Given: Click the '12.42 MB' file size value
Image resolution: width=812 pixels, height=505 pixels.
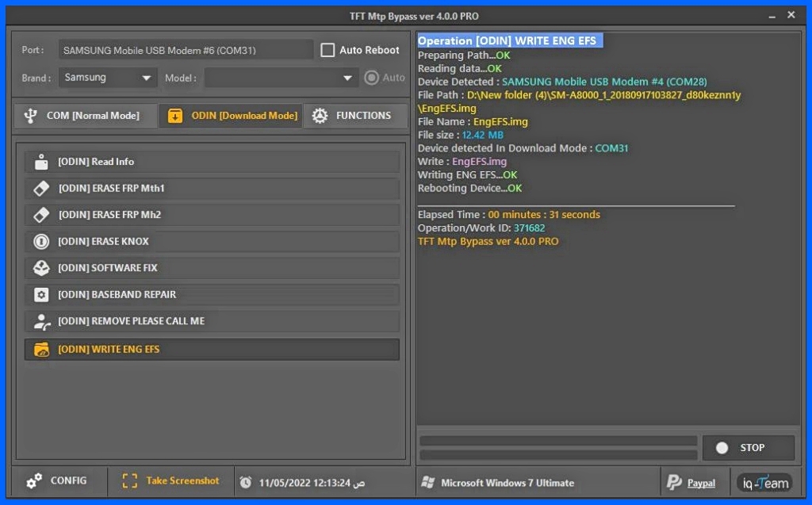Looking at the screenshot, I should click(x=483, y=136).
